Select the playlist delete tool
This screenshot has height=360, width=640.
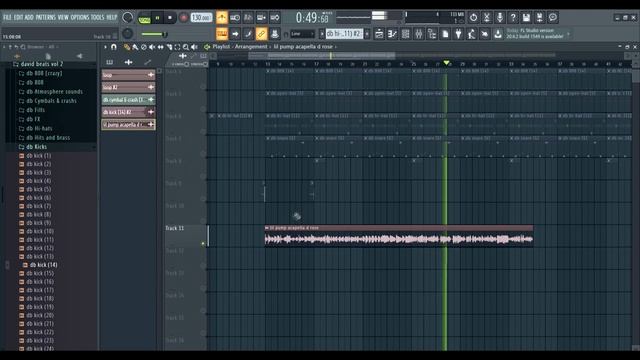click(x=144, y=47)
